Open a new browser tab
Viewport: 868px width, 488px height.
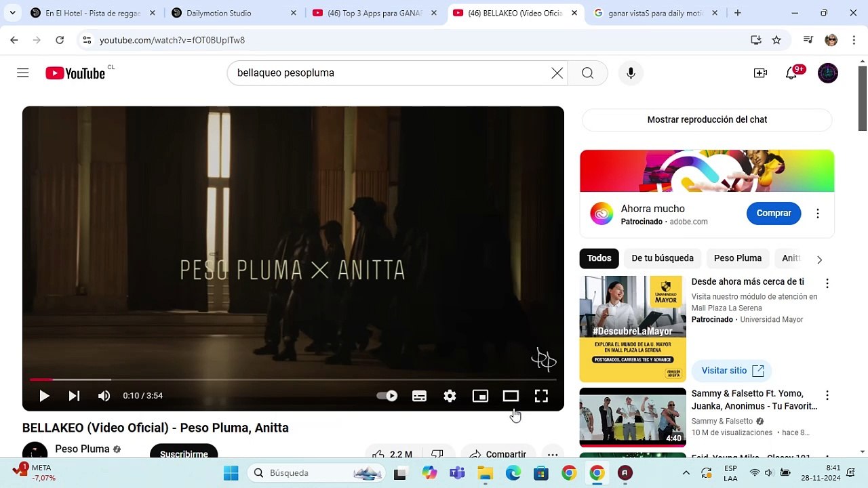click(x=738, y=13)
